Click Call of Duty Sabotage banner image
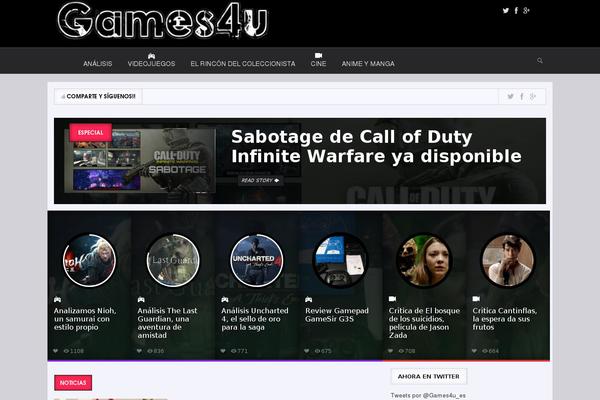Image resolution: width=600 pixels, height=400 pixels. (x=140, y=160)
